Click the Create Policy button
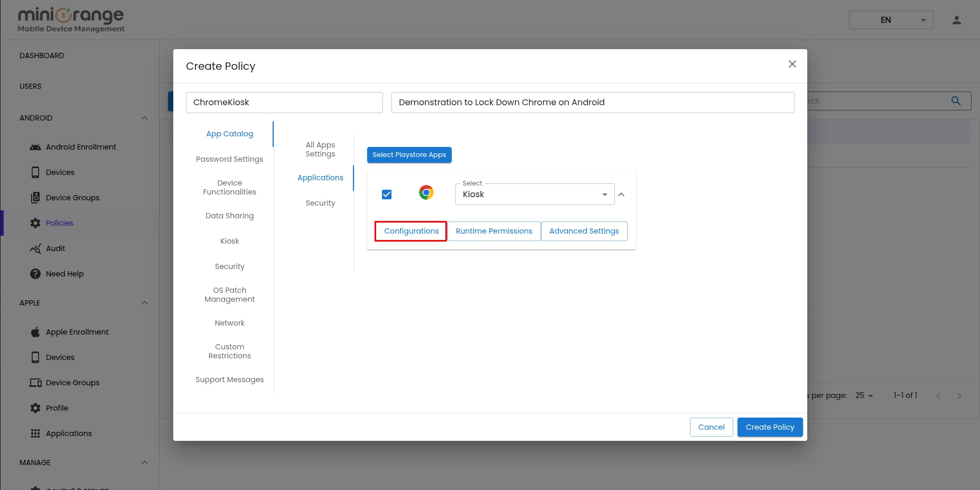This screenshot has height=490, width=980. click(x=769, y=427)
